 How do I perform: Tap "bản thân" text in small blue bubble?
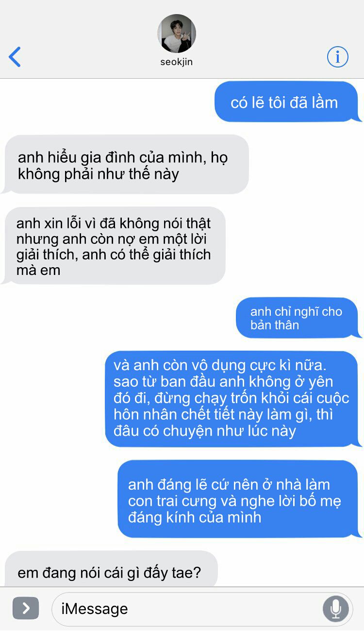(275, 325)
